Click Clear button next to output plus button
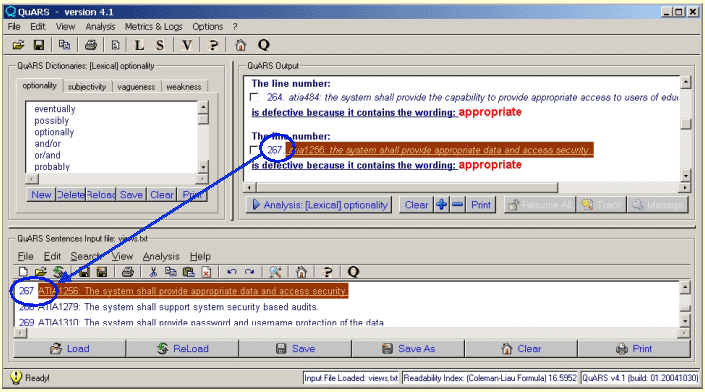 click(x=416, y=205)
